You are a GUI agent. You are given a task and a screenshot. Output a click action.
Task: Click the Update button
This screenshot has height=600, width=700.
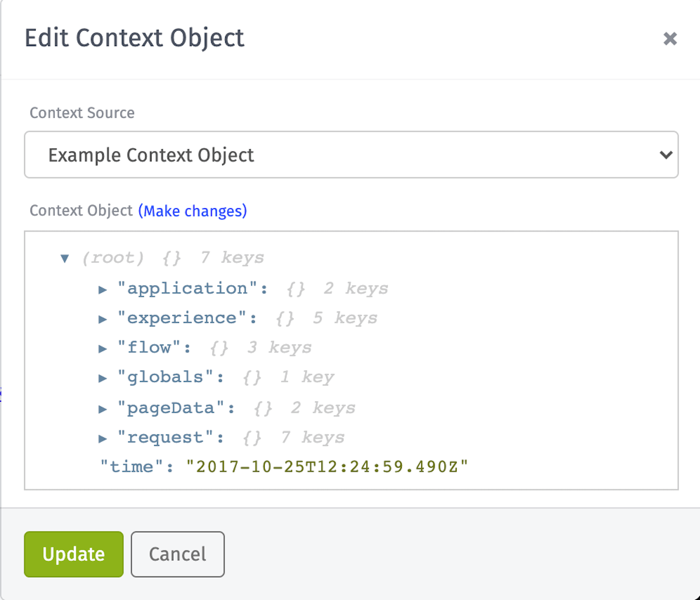73,554
